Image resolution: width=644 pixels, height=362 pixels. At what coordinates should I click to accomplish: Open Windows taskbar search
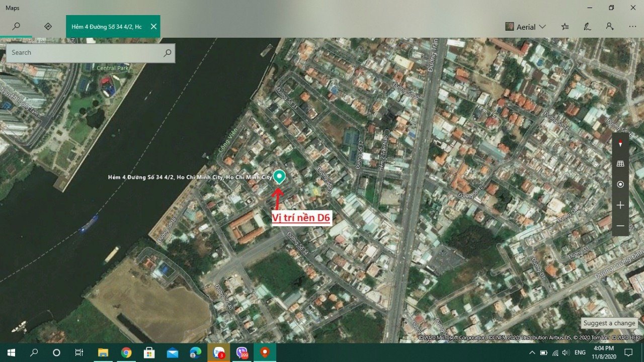[34, 352]
